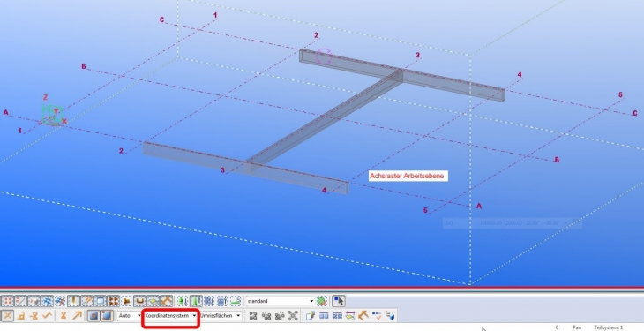Click the orange check-shaped snap icon
644x331 pixels.
[48, 315]
